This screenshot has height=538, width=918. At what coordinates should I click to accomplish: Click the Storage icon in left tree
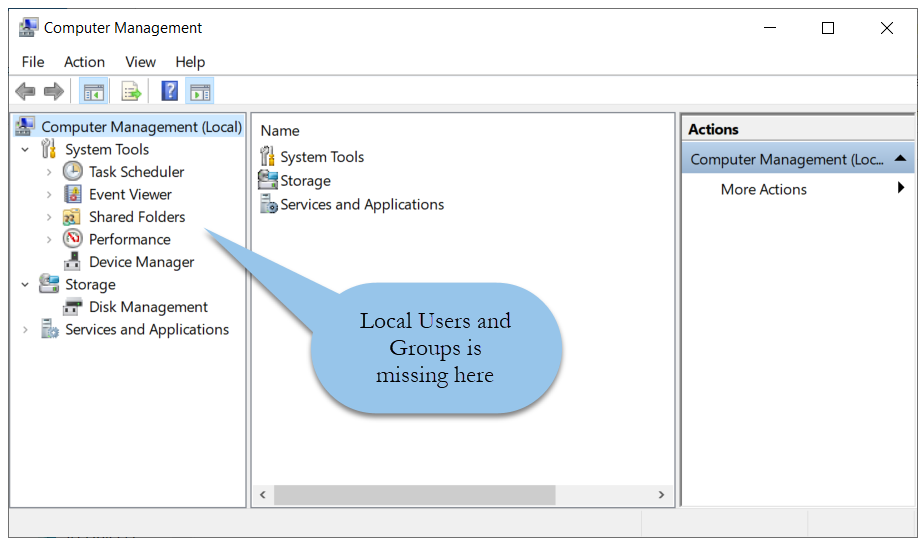click(49, 284)
